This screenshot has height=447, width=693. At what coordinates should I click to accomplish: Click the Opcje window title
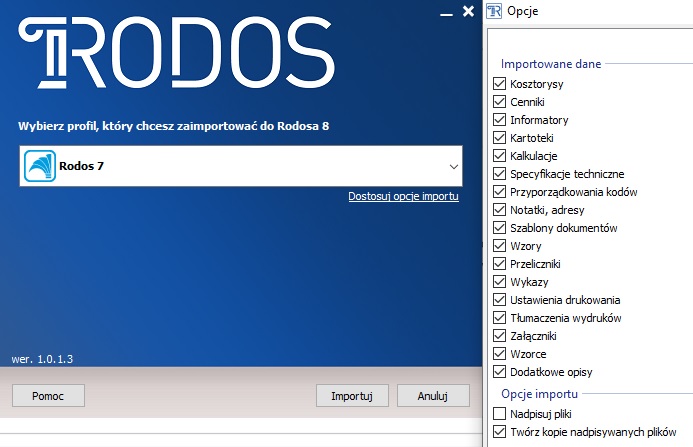pos(522,11)
